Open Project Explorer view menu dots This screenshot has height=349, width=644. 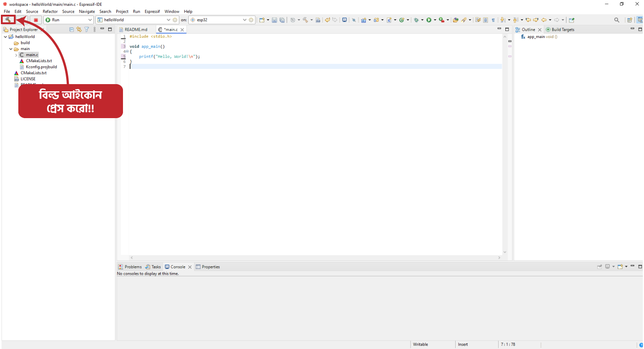pyautogui.click(x=94, y=30)
